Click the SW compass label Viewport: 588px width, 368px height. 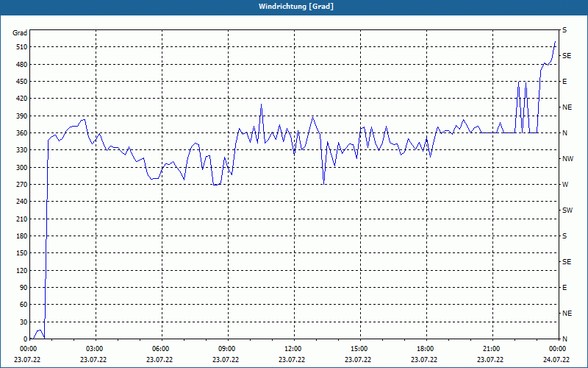[567, 210]
